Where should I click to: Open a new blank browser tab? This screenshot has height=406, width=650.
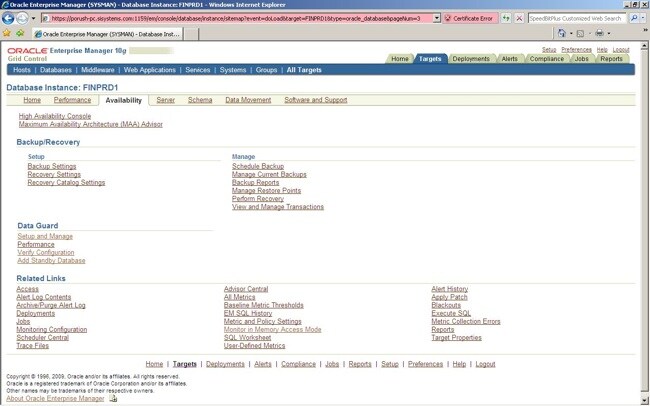191,34
